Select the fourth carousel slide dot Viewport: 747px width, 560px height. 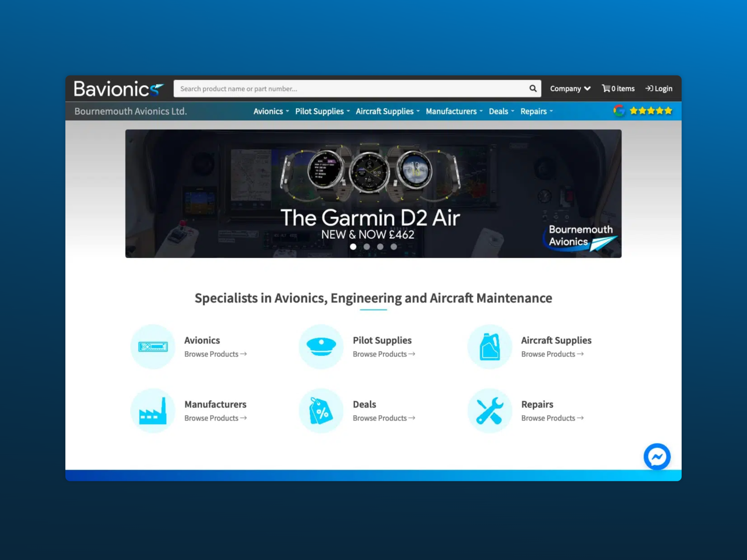point(394,246)
